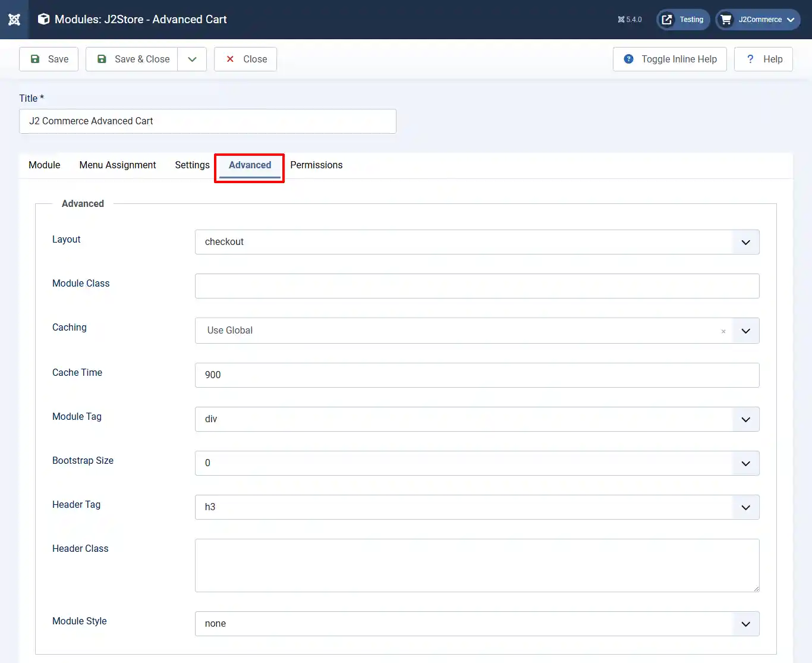Select the Advanced tab
Viewport: 812px width, 663px height.
pos(250,165)
